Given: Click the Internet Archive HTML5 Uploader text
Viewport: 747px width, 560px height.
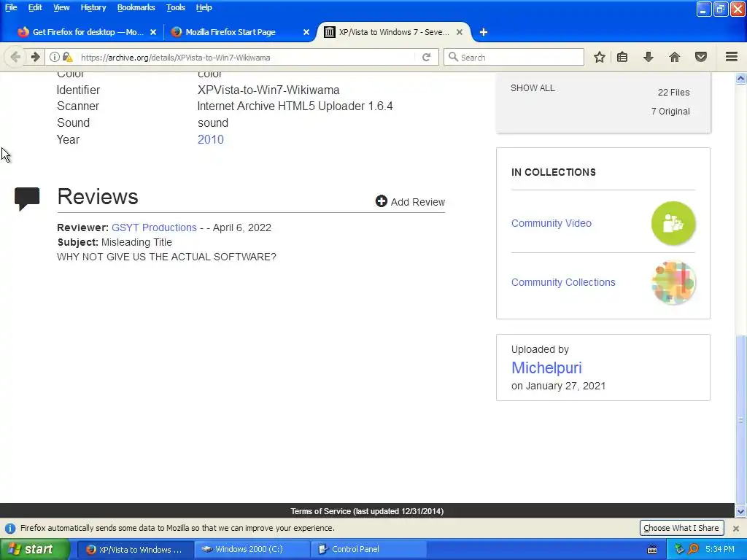Looking at the screenshot, I should 295,106.
